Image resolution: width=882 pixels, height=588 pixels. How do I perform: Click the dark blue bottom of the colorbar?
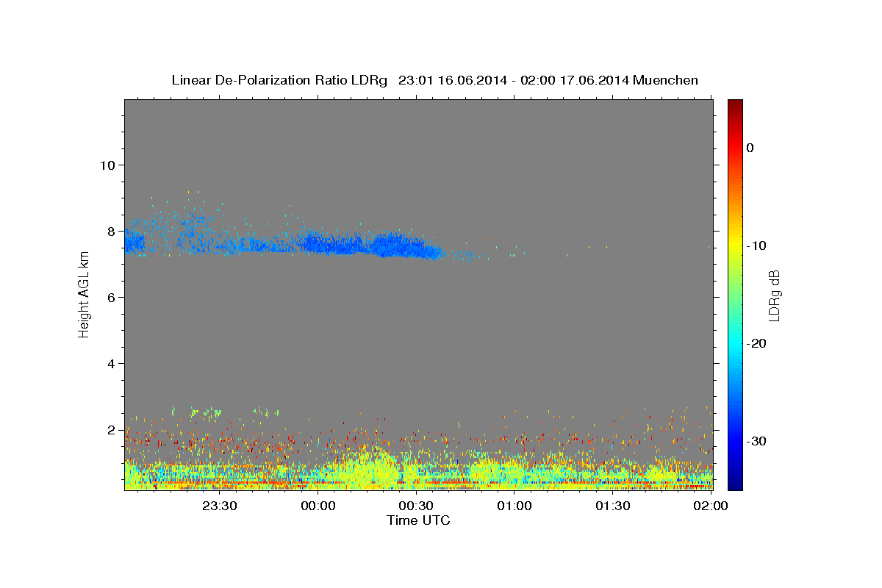[x=735, y=484]
